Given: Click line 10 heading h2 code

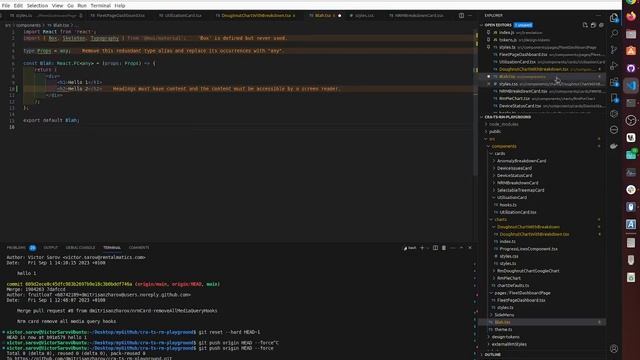Looking at the screenshot, I should tap(79, 89).
